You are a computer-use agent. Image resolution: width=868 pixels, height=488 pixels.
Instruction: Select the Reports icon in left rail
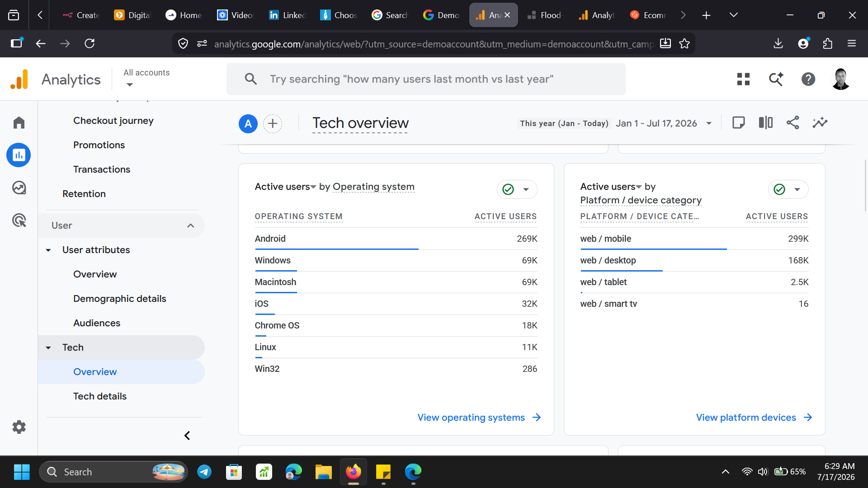pyautogui.click(x=19, y=155)
